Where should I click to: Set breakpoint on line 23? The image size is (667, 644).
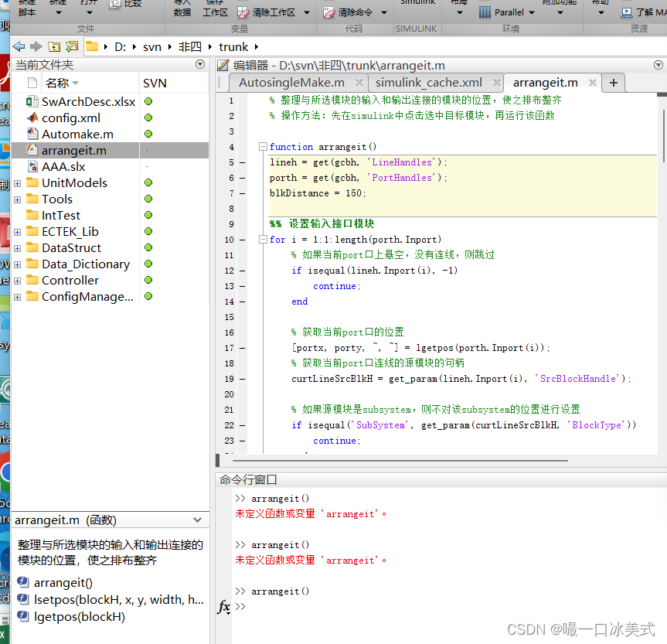tap(242, 441)
